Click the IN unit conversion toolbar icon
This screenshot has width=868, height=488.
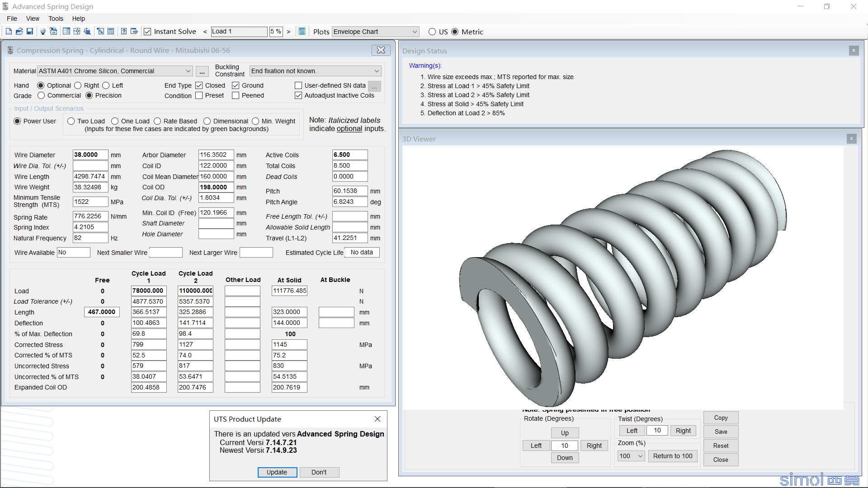(x=53, y=32)
